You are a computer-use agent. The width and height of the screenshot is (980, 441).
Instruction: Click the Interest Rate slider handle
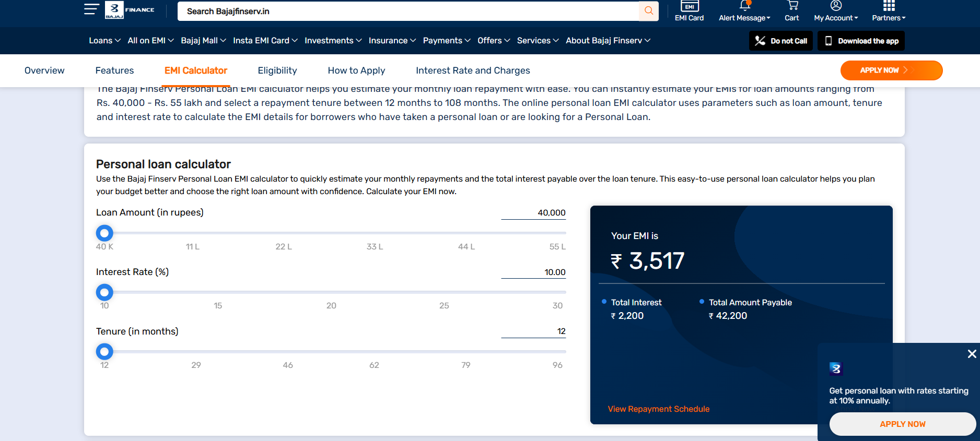104,292
